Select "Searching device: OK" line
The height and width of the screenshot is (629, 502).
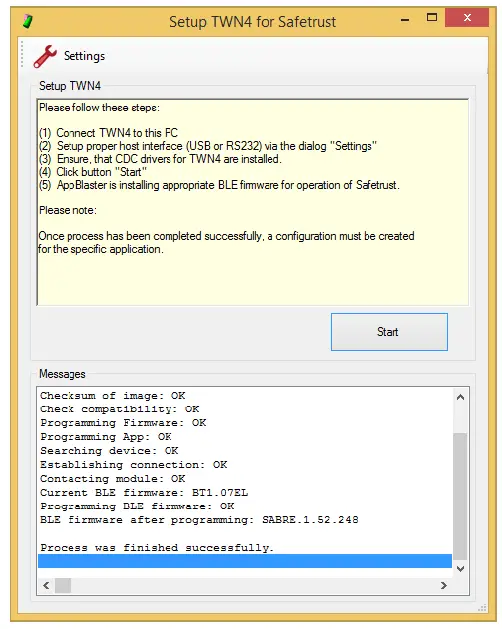click(109, 451)
